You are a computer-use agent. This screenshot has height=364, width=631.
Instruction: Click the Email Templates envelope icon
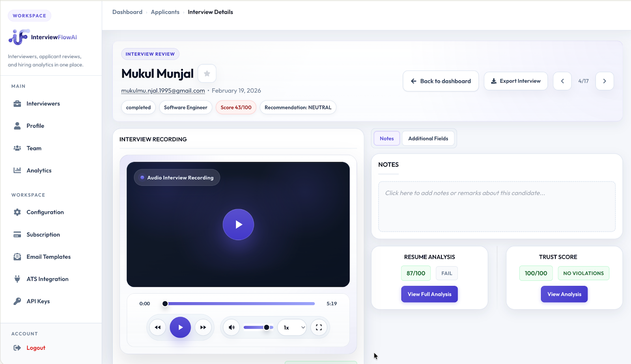click(x=17, y=257)
